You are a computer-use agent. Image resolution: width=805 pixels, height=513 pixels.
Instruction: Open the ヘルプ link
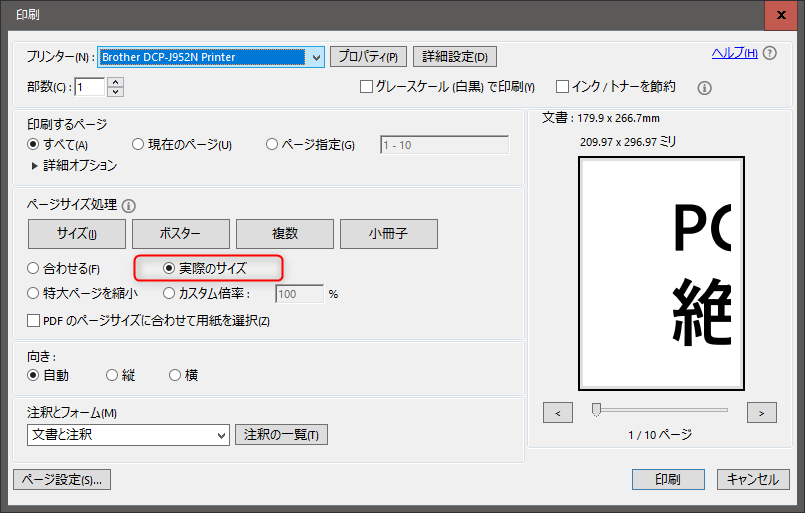pos(734,53)
